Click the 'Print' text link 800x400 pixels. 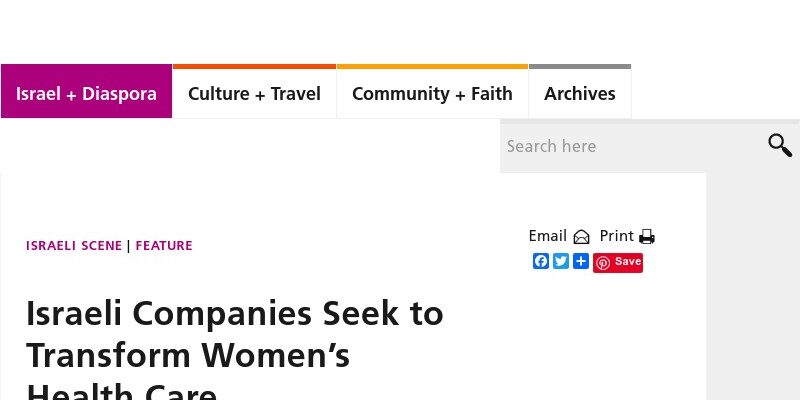pos(616,236)
